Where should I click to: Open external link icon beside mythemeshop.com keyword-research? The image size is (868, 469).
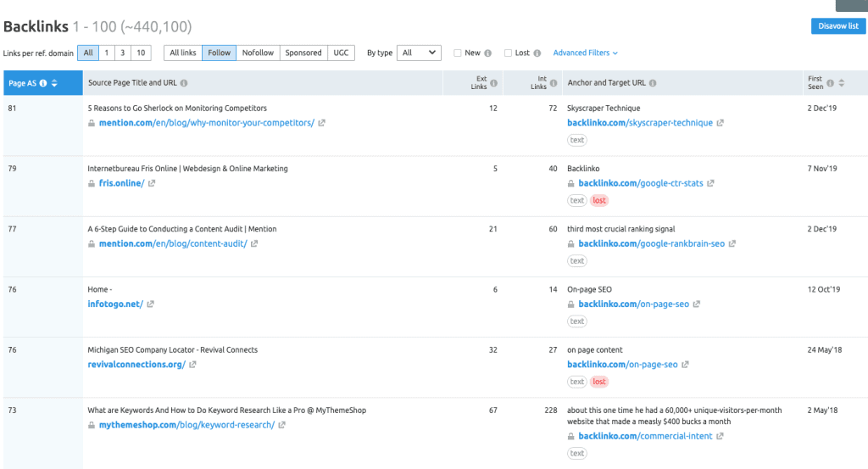[281, 425]
